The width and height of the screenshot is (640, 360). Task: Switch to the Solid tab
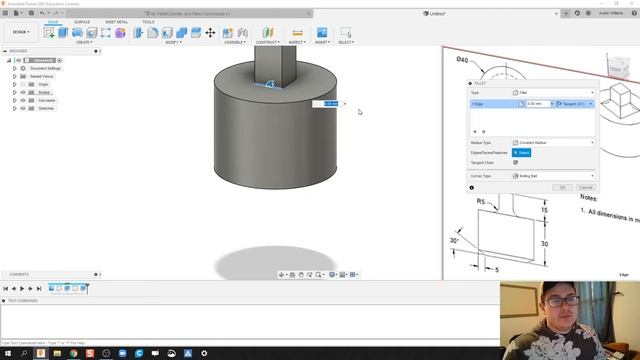pos(53,22)
